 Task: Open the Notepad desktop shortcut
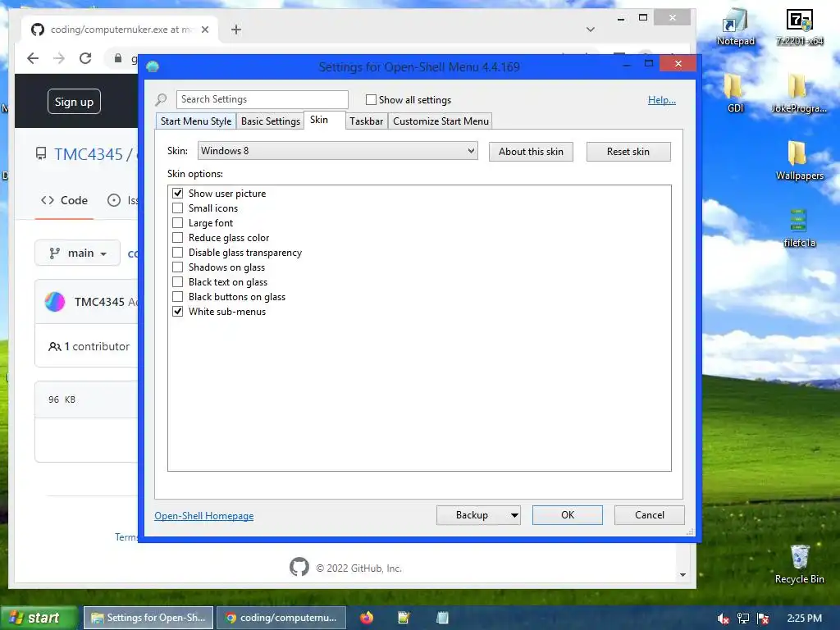point(735,26)
